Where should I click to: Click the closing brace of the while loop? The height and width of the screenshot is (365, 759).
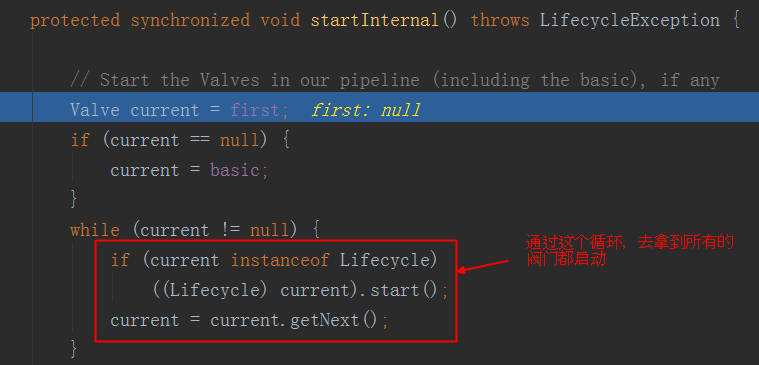tap(74, 349)
